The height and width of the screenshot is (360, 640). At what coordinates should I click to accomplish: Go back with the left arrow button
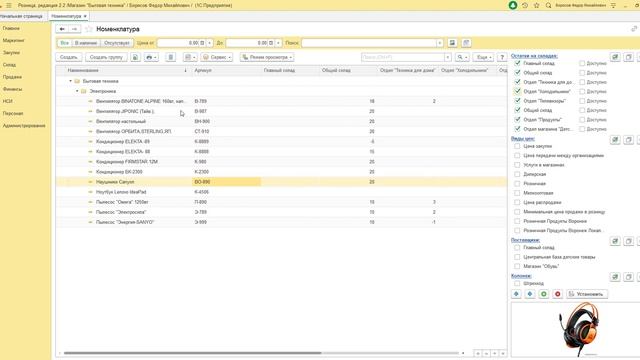[62, 29]
